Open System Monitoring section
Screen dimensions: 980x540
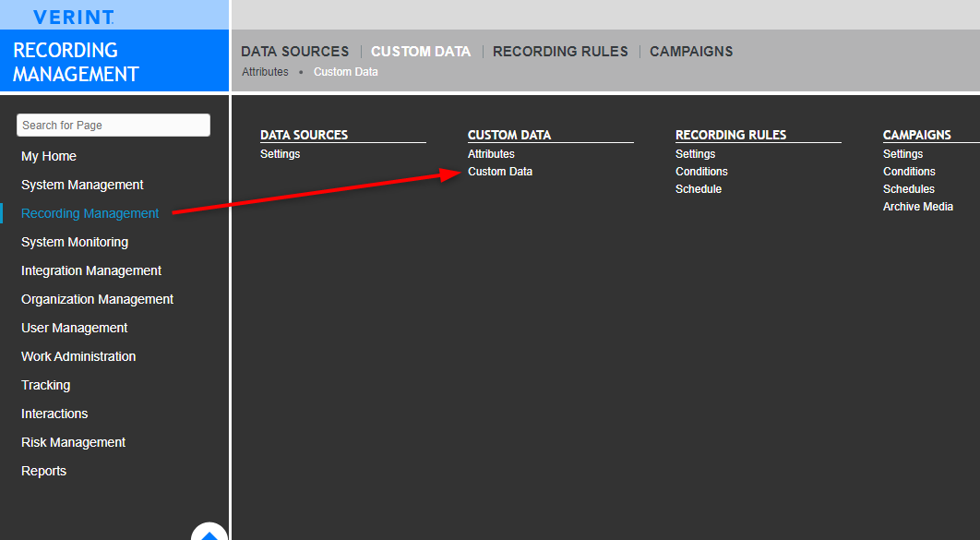pos(75,243)
